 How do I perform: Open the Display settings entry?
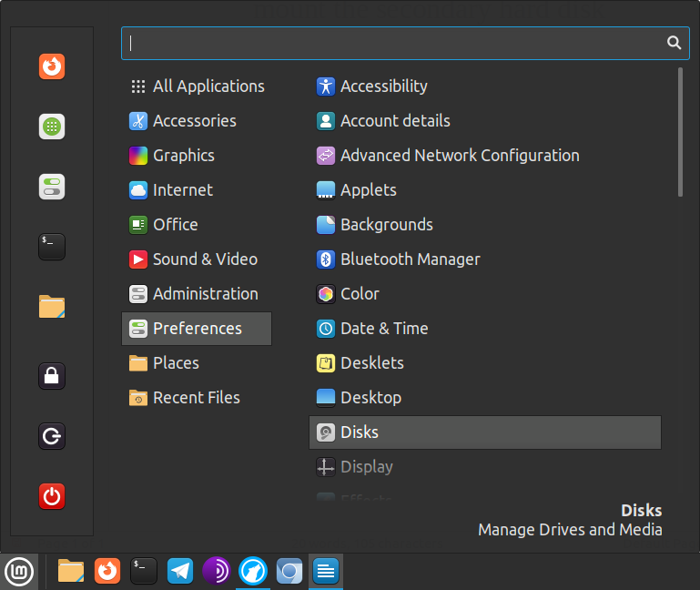[485, 467]
